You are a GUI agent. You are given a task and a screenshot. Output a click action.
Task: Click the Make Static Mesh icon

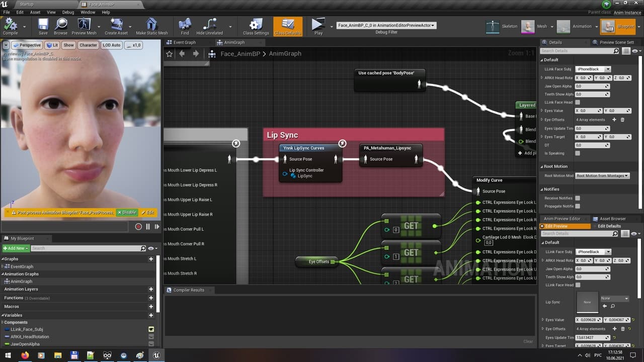[x=152, y=26]
